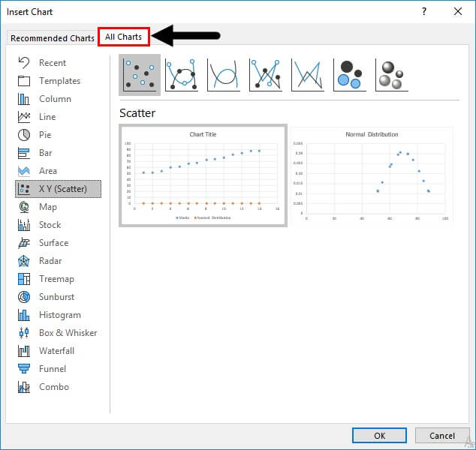Select Sunburst chart type label
476x450 pixels.
pos(57,297)
